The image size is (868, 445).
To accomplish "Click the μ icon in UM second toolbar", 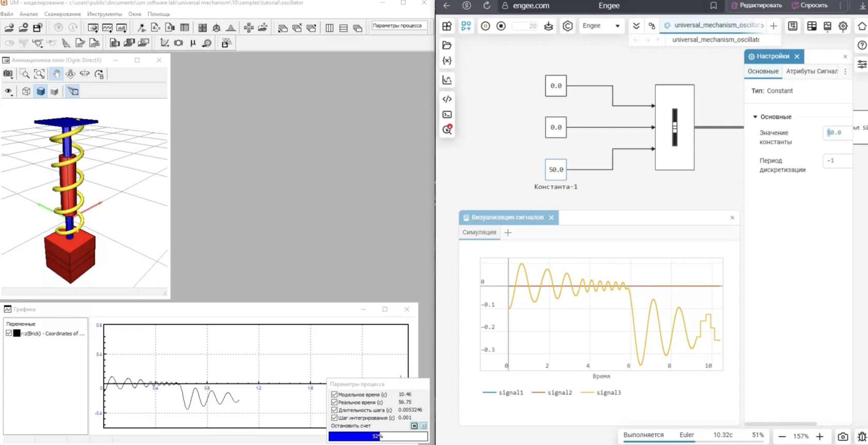I will coord(193,43).
